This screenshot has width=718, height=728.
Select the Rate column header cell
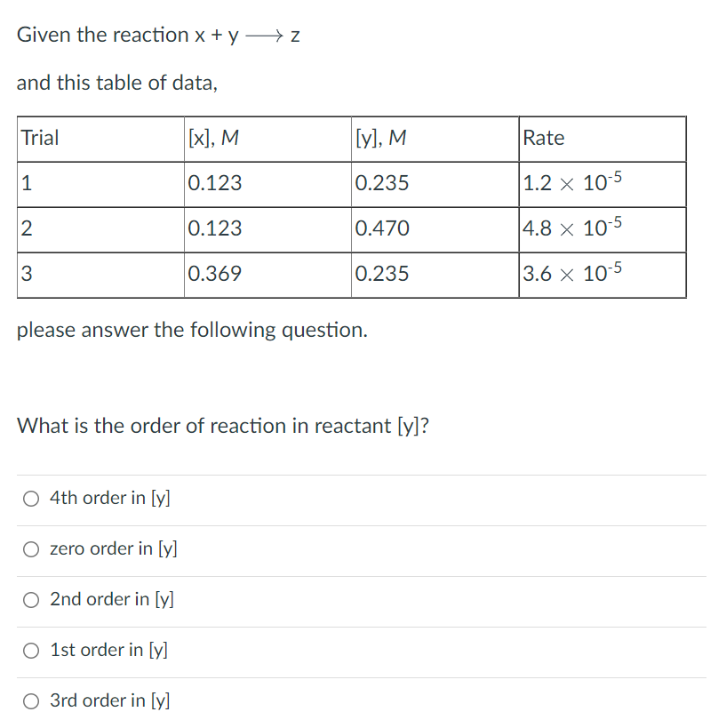(x=543, y=138)
